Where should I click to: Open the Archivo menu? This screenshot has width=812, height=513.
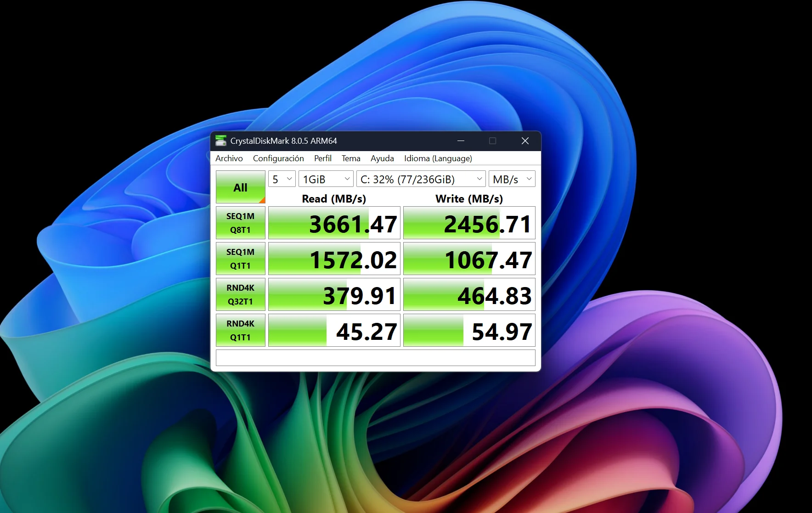229,158
